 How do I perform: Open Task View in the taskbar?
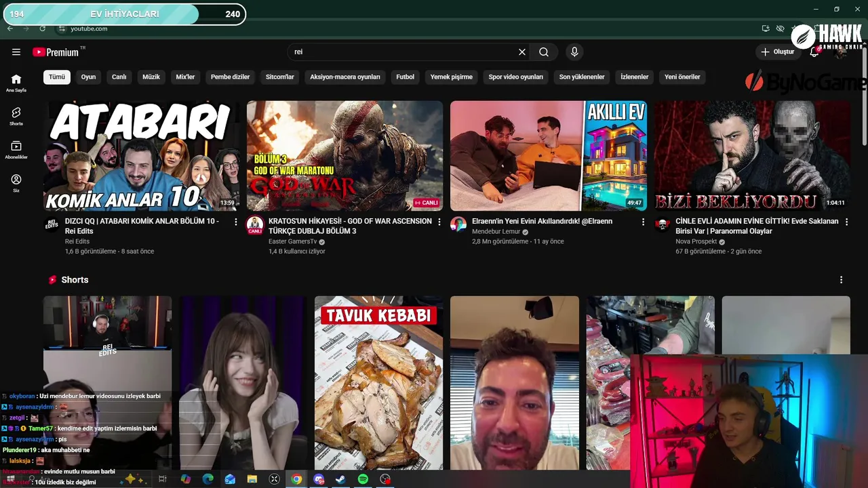(163, 479)
